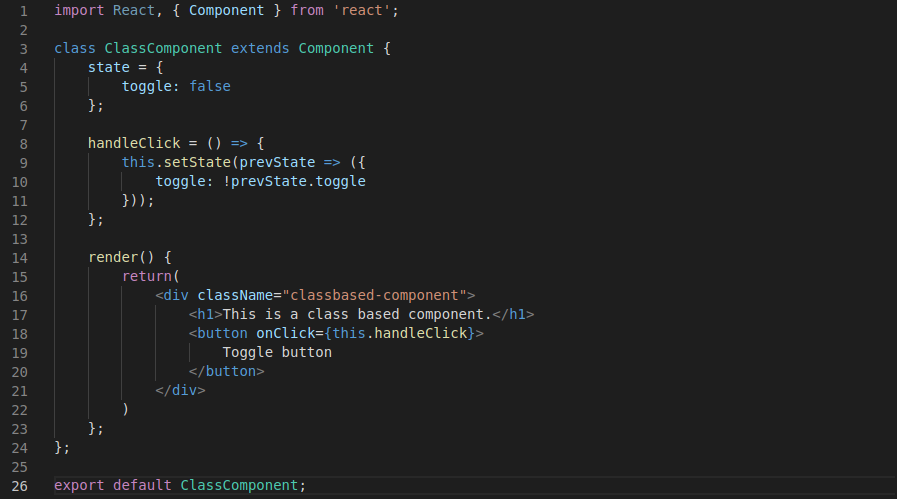
Task: Click 'render()' on line 14
Action: (121, 257)
